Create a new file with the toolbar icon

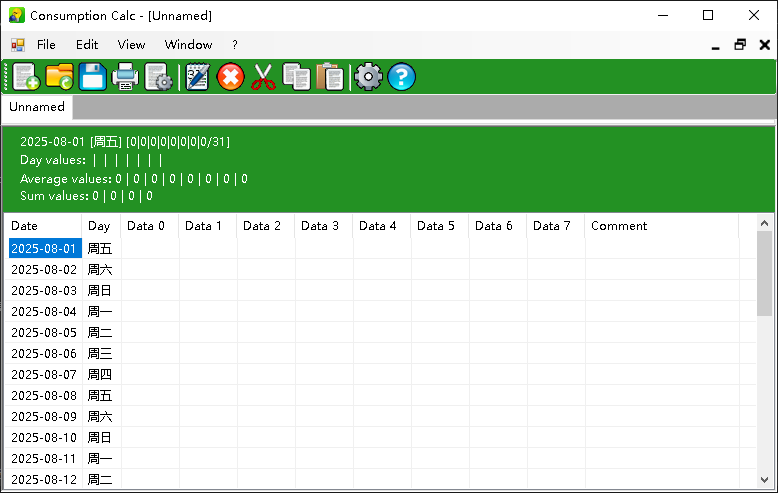(x=26, y=77)
